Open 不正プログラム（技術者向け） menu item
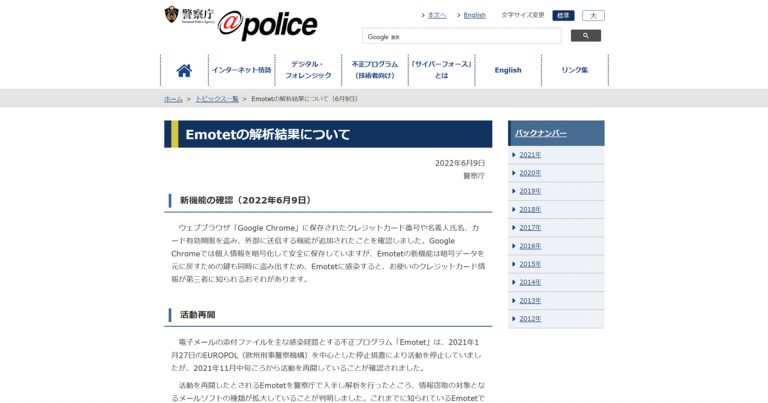The image size is (768, 403). pos(374,70)
